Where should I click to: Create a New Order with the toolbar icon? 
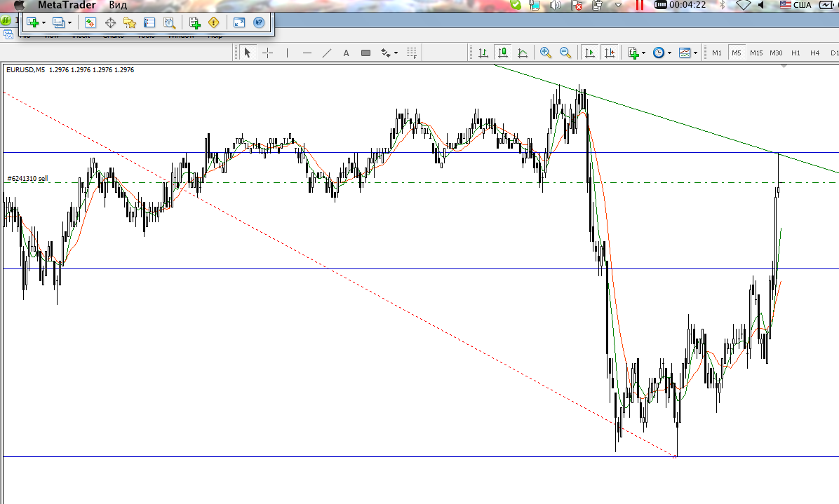194,22
